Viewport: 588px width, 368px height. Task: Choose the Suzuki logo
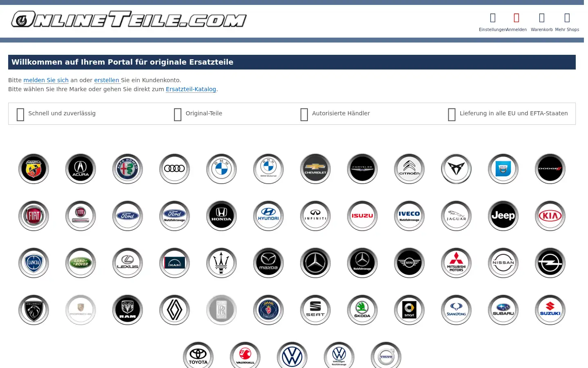tap(550, 310)
